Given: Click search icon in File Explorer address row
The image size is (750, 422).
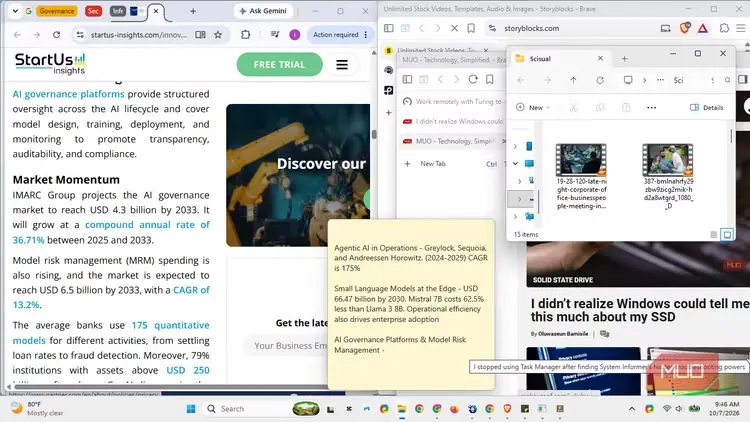Looking at the screenshot, I should [x=728, y=80].
